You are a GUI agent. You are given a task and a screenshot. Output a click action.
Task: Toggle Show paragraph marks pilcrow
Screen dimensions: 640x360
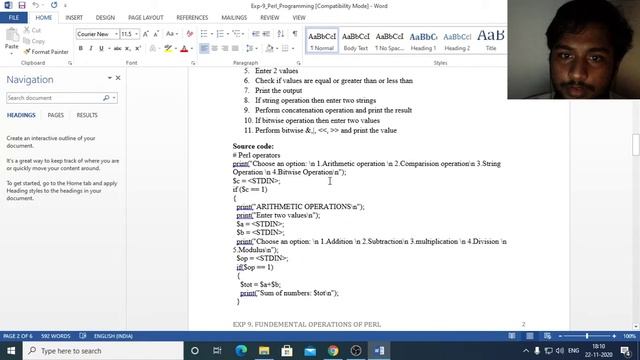[x=295, y=34]
